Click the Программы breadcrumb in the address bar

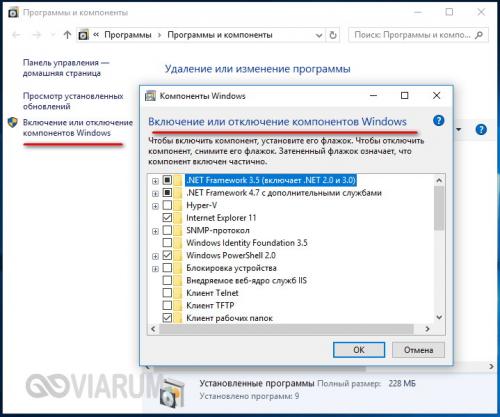pos(128,35)
